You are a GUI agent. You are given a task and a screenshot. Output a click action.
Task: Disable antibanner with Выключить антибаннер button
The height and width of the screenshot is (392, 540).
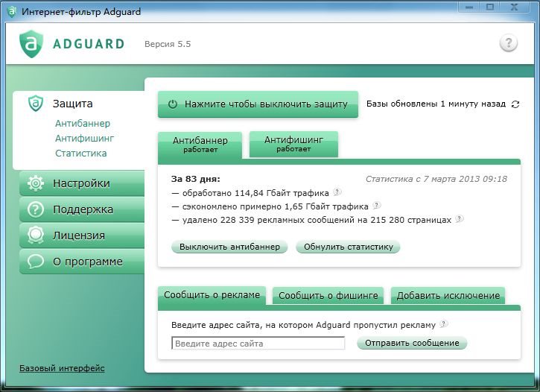(229, 247)
